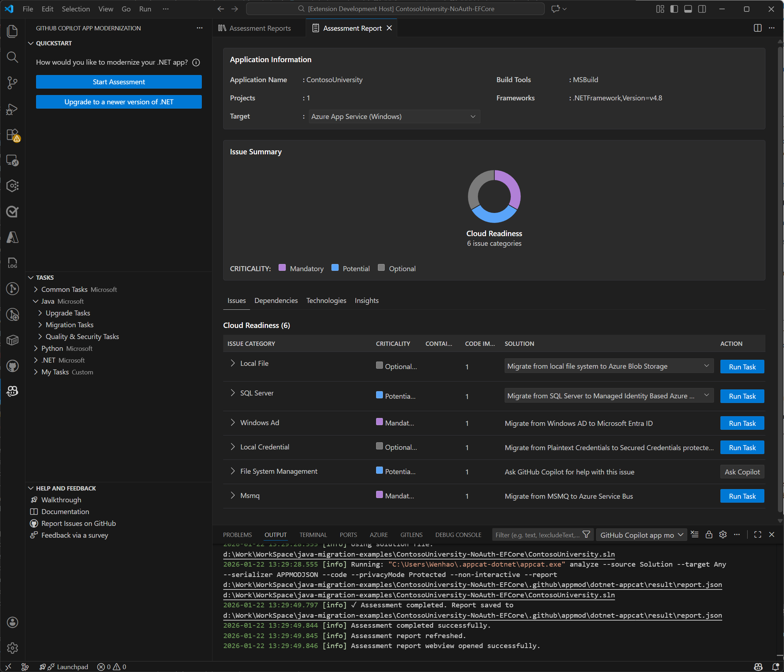This screenshot has width=784, height=672.
Task: Open the Azure view in the activity bar
Action: [13, 237]
